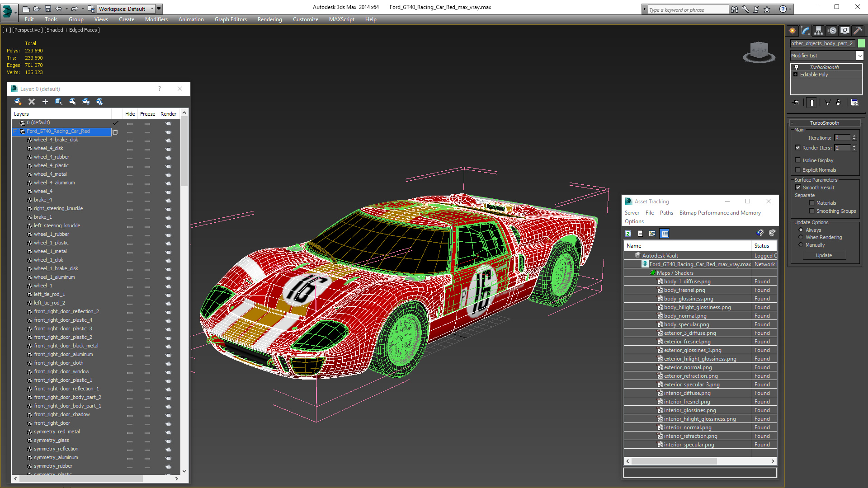The image size is (868, 488).
Task: Open the Undo history dropdown arrow
Action: (x=66, y=9)
